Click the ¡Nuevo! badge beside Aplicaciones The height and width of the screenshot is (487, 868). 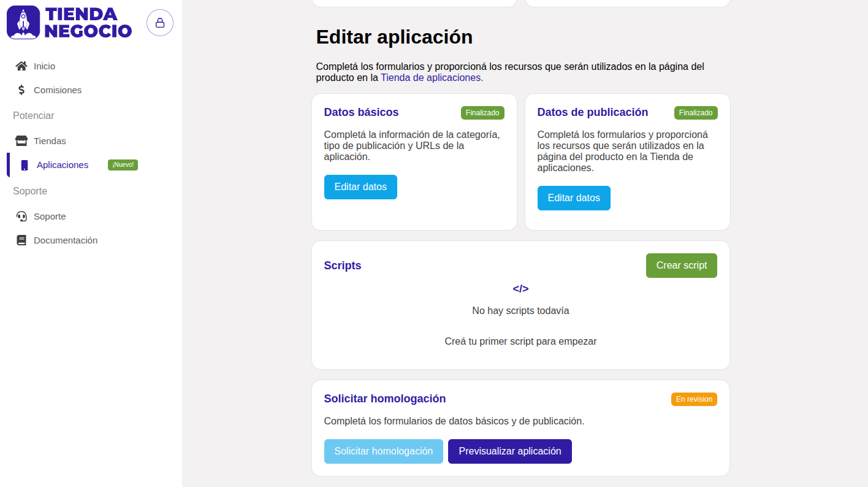point(123,165)
